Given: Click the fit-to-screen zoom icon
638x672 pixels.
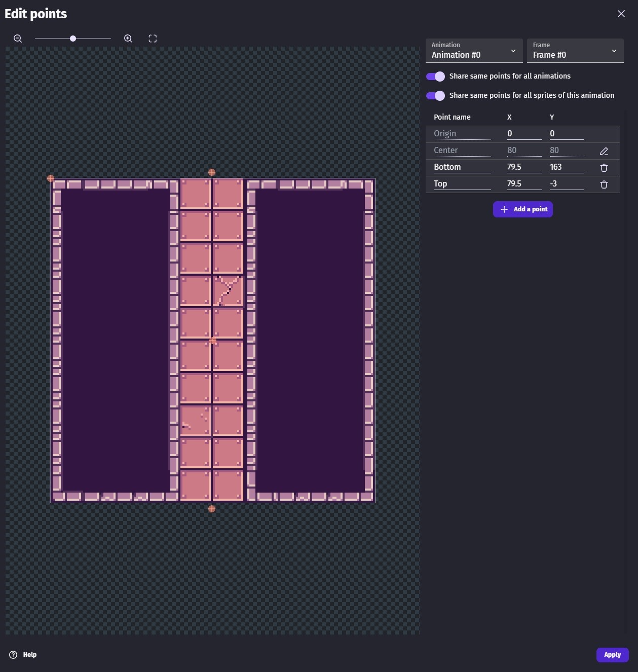Looking at the screenshot, I should pyautogui.click(x=153, y=39).
